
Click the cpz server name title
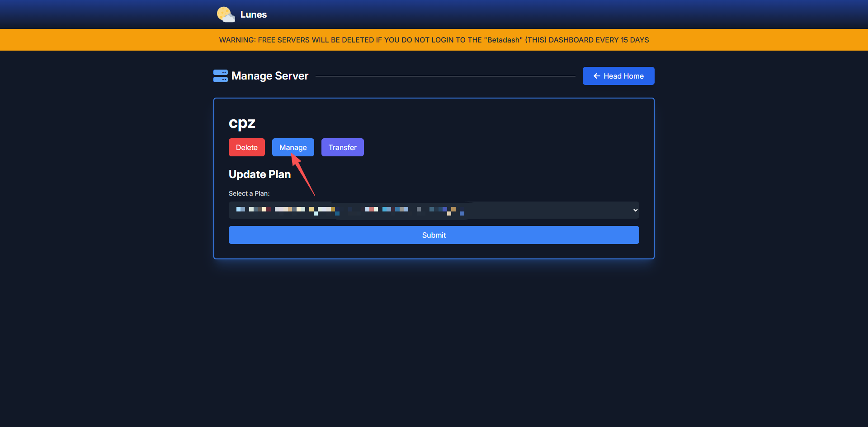tap(242, 123)
